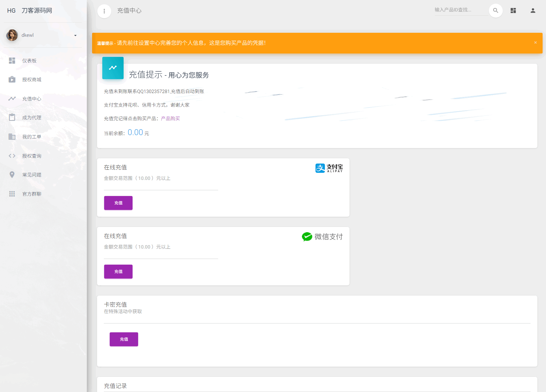Click the 充值中心 chart icon
Screen dimensions: 546x392
pyautogui.click(x=12, y=99)
